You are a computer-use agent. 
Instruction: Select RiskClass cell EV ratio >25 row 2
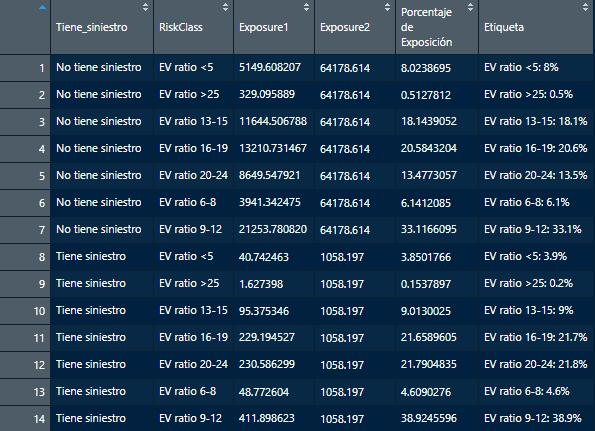tap(194, 95)
